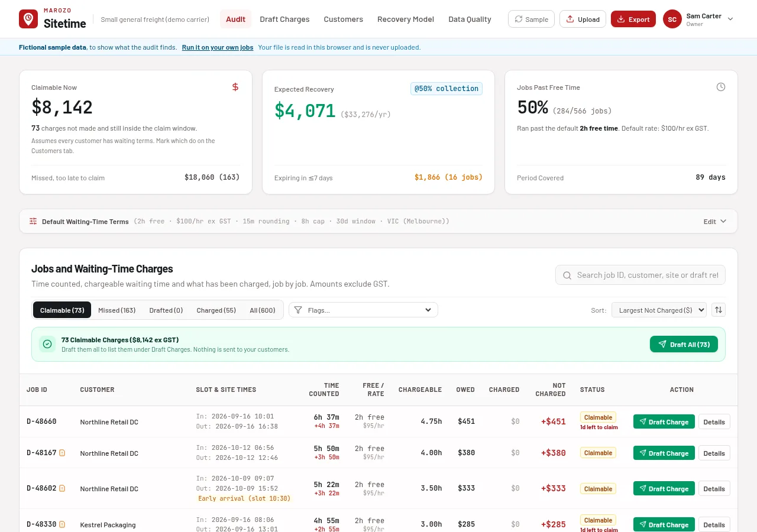Export the audit with the red Export button

tap(633, 19)
